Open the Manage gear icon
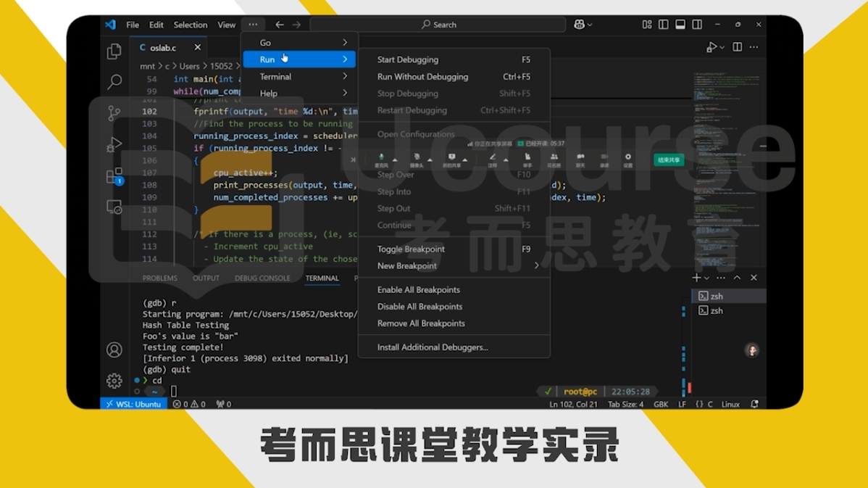 [x=114, y=381]
